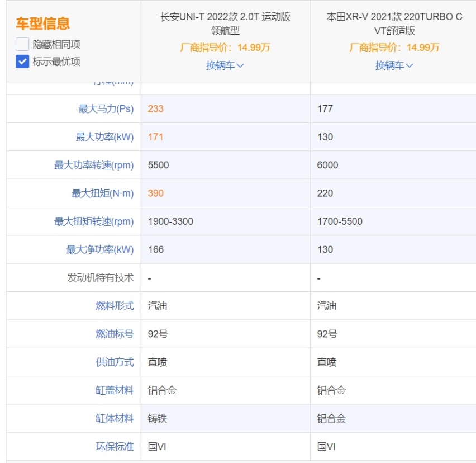The width and height of the screenshot is (476, 463).
Task: Open the 缸体材料 parameter link
Action: pos(115,419)
